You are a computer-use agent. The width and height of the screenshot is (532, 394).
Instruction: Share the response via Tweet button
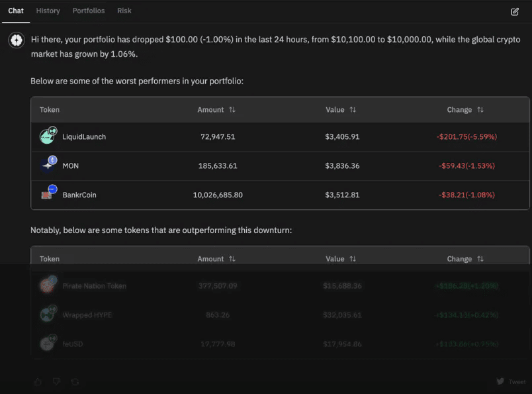click(x=511, y=381)
